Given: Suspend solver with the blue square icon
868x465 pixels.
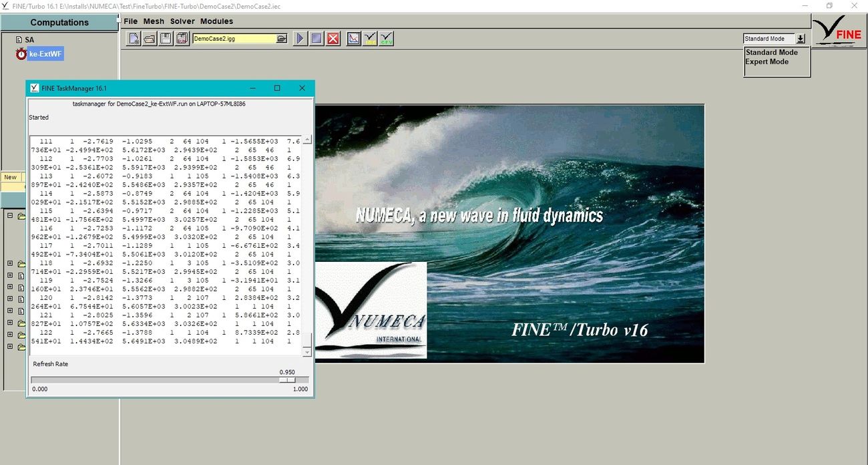Looking at the screenshot, I should point(316,39).
